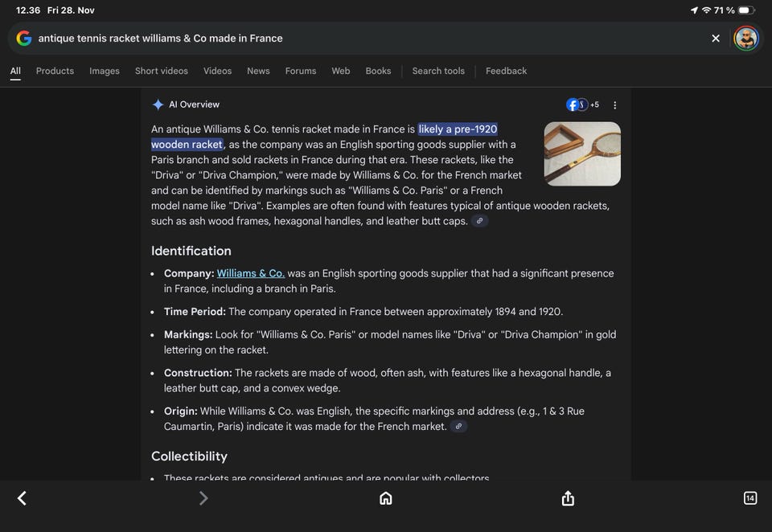The height and width of the screenshot is (532, 772).
Task: Tap the 'Construction:' bullet label
Action: tap(198, 373)
